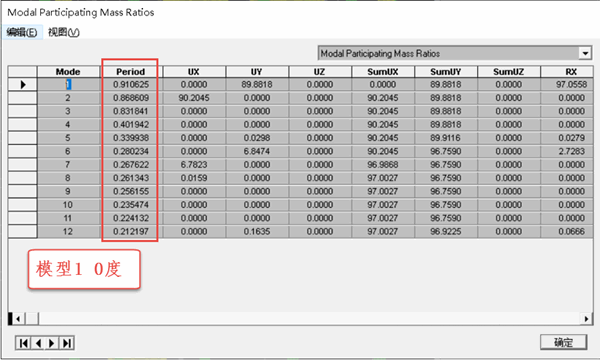Click the row header of Mode 10 row
Image resolution: width=600 pixels, height=360 pixels.
tap(23, 205)
